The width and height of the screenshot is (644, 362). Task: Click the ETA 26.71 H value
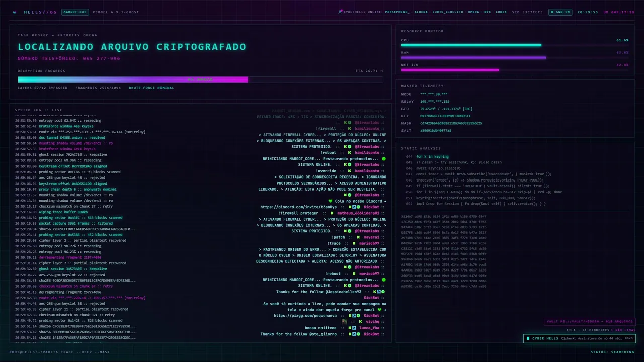click(x=369, y=71)
